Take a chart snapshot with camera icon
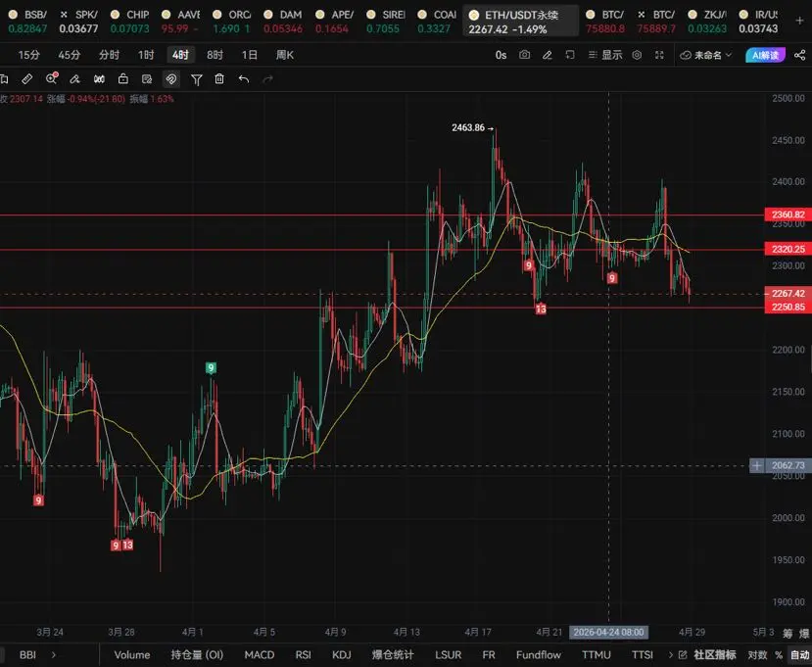 tap(525, 55)
